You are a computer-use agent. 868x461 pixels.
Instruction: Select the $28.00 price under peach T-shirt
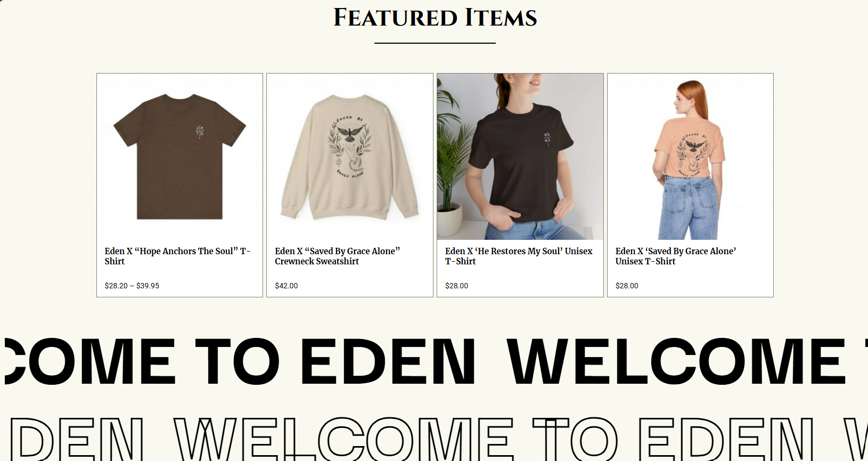tap(627, 286)
